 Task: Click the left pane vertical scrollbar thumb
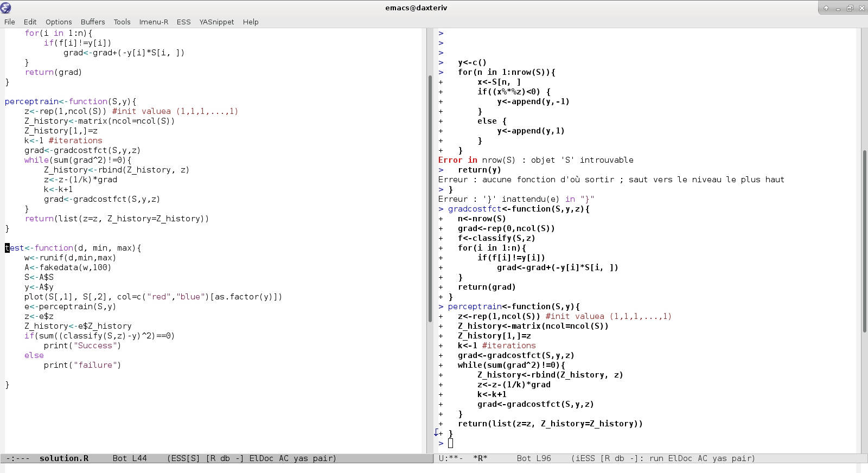pos(430,198)
